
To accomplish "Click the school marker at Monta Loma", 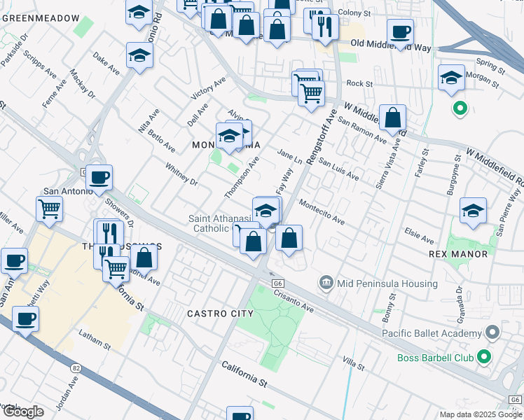I will pos(229,136).
